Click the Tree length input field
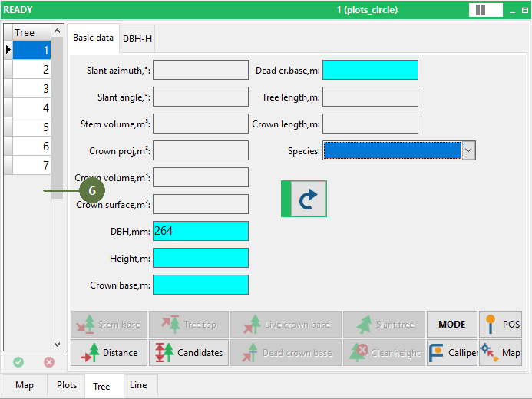Screen dimensions: 532x399 [370, 97]
